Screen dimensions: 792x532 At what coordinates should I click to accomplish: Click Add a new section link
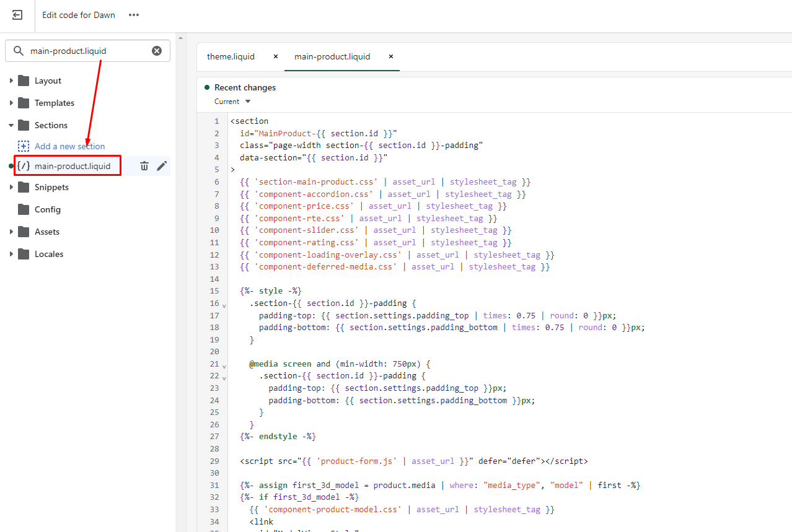coord(69,146)
